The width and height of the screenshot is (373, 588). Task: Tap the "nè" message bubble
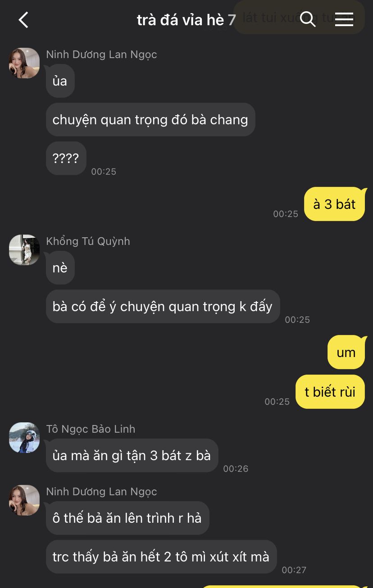click(60, 268)
